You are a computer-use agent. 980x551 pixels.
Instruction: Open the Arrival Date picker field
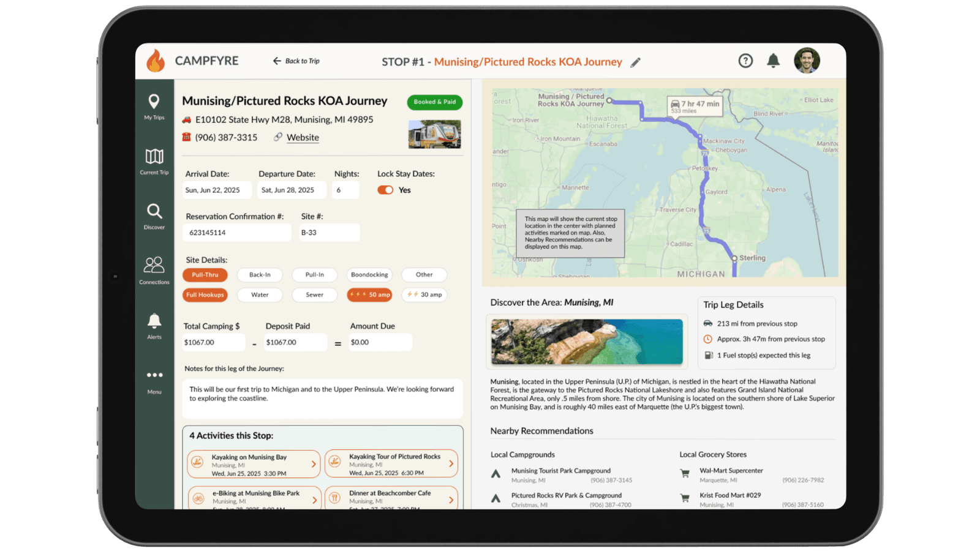coord(217,190)
